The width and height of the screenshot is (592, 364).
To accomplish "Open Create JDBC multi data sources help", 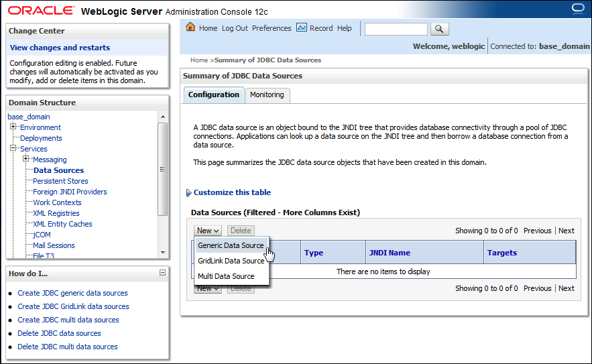I will tap(68, 320).
